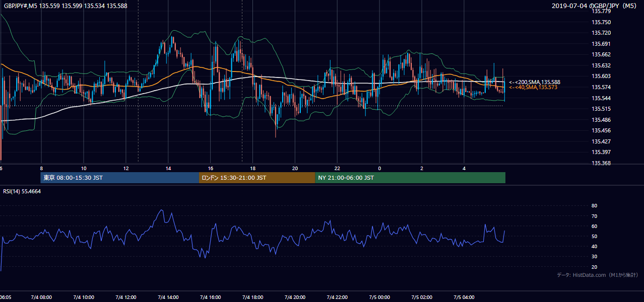This screenshot has height=302, width=644.
Task: Click hour tick 16 under the price chart
Action: [211, 168]
